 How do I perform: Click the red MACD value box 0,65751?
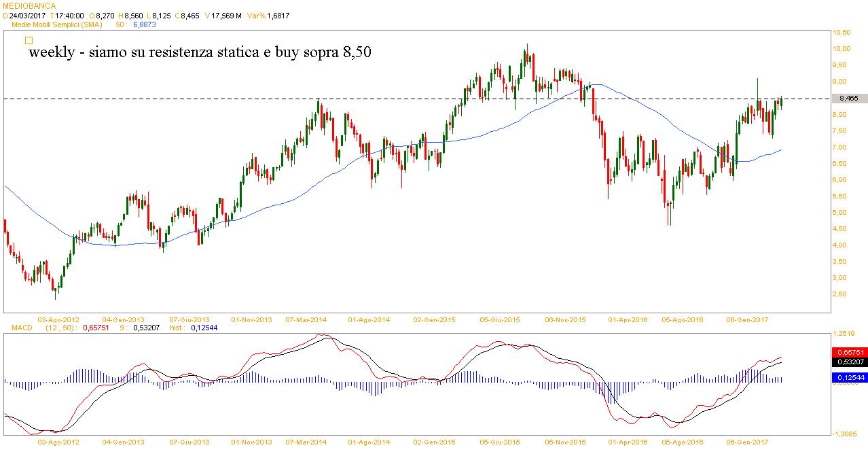pos(848,353)
